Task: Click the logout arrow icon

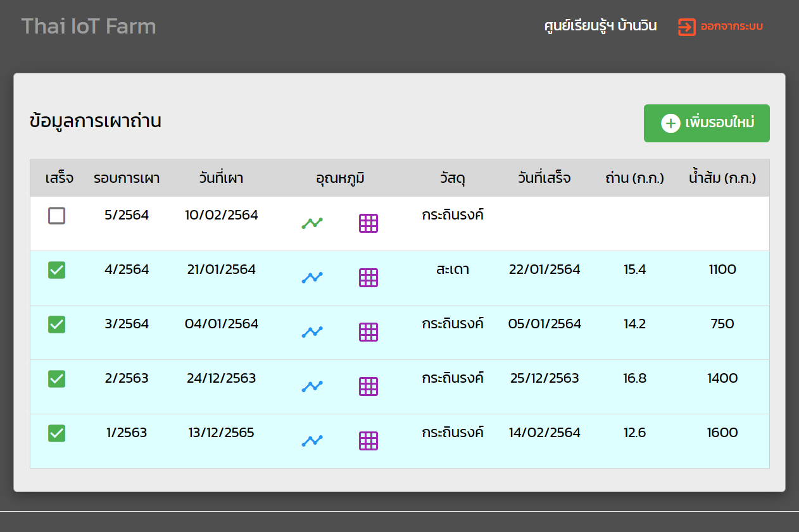Action: [x=687, y=27]
